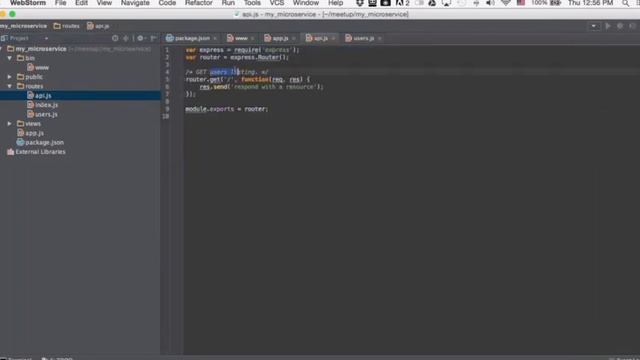Expand the views folder in project tree
The height and width of the screenshot is (360, 640).
point(10,124)
